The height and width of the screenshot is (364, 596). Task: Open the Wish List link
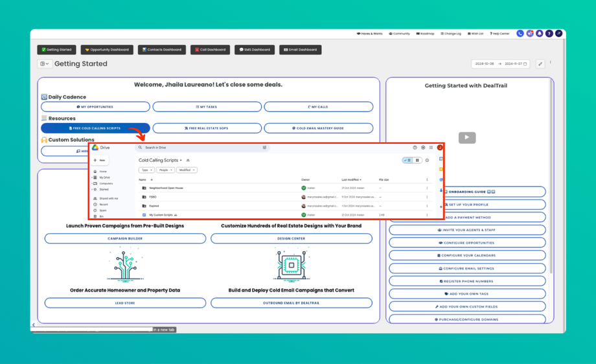click(x=476, y=34)
